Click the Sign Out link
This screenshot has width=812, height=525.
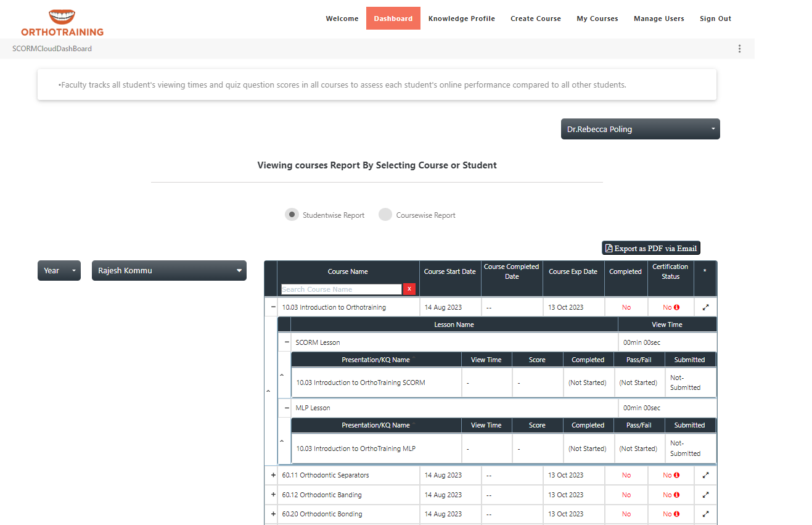[x=715, y=19]
